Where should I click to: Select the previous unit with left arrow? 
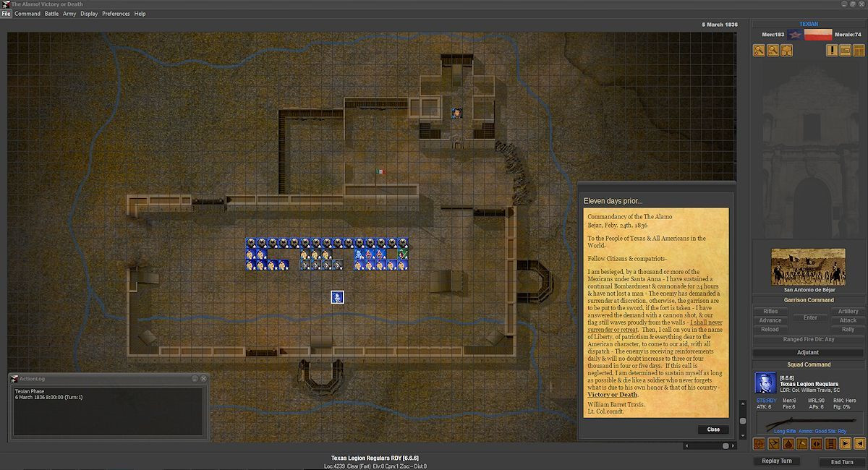click(859, 443)
